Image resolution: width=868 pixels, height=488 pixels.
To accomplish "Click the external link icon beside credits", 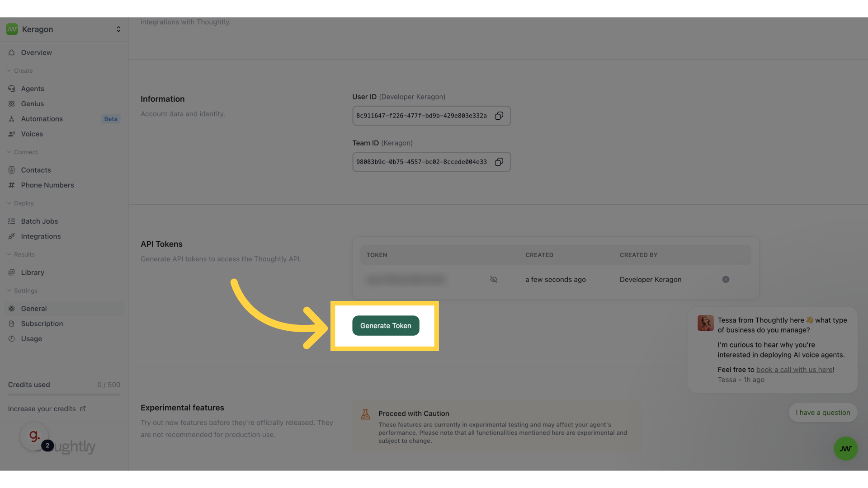I will [x=83, y=408].
